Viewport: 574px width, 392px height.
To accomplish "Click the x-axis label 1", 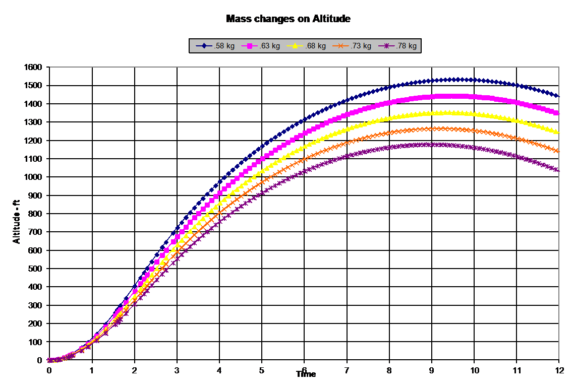I will [x=92, y=370].
